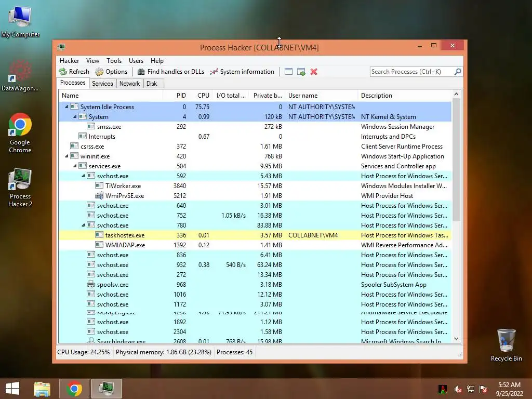Open Process Hacker 2 desktop shortcut
This screenshot has height=399, width=532.
[20, 188]
